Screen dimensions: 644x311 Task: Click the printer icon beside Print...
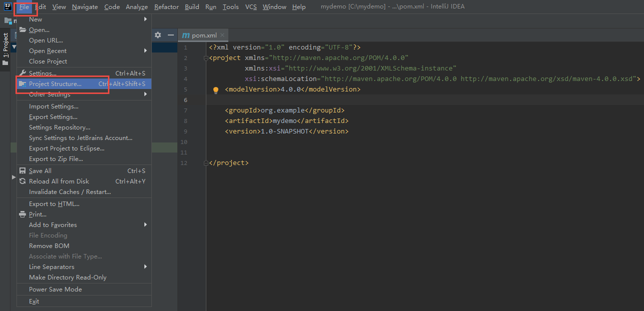click(22, 214)
